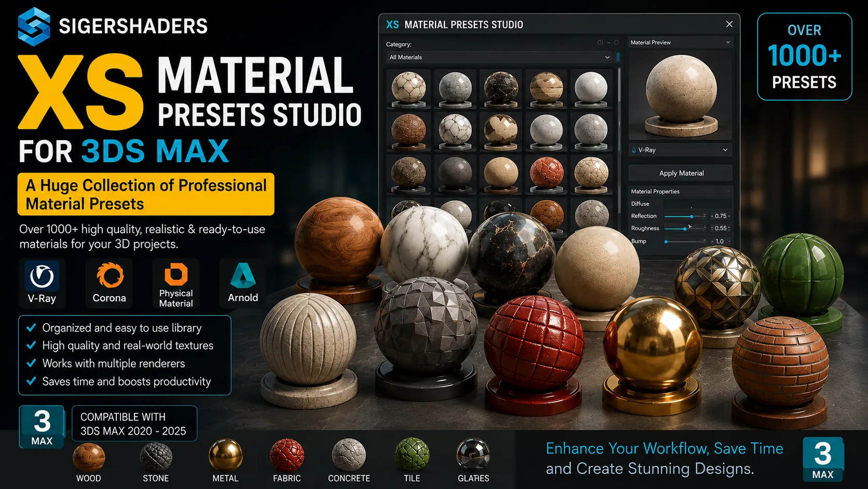
Task: Adjust the Roughness slider
Action: pyautogui.click(x=685, y=229)
